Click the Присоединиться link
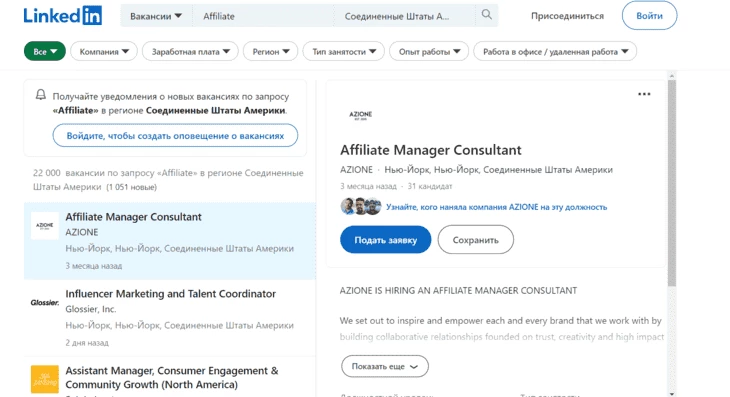The height and width of the screenshot is (397, 730). tap(567, 16)
